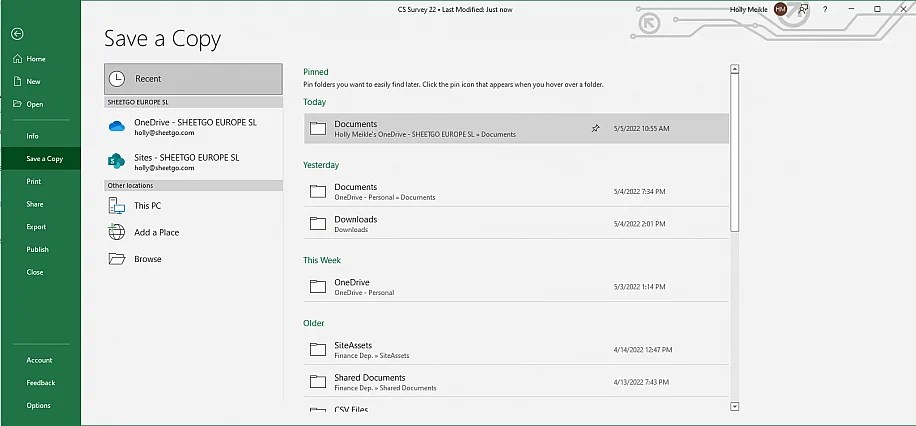Image resolution: width=916 pixels, height=426 pixels.
Task: Click the back arrow icon in sidebar
Action: click(x=17, y=34)
